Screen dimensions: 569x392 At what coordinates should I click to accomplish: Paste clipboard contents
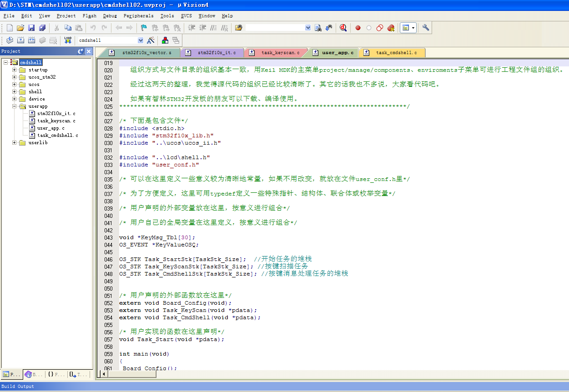click(x=79, y=28)
